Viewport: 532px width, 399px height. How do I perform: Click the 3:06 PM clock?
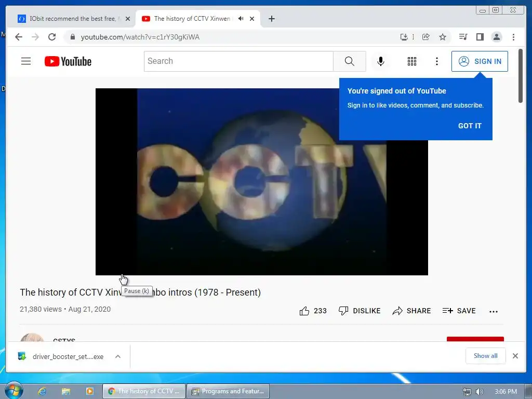coord(506,392)
